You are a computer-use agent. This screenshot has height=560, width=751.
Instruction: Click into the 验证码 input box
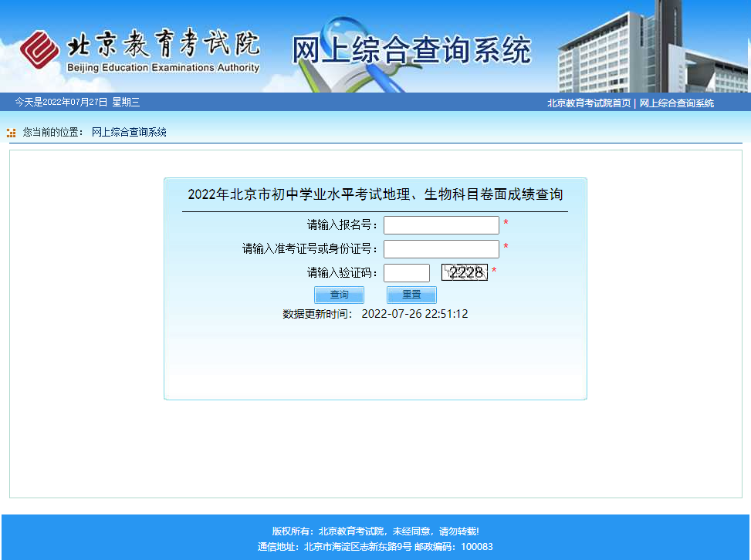coord(406,273)
